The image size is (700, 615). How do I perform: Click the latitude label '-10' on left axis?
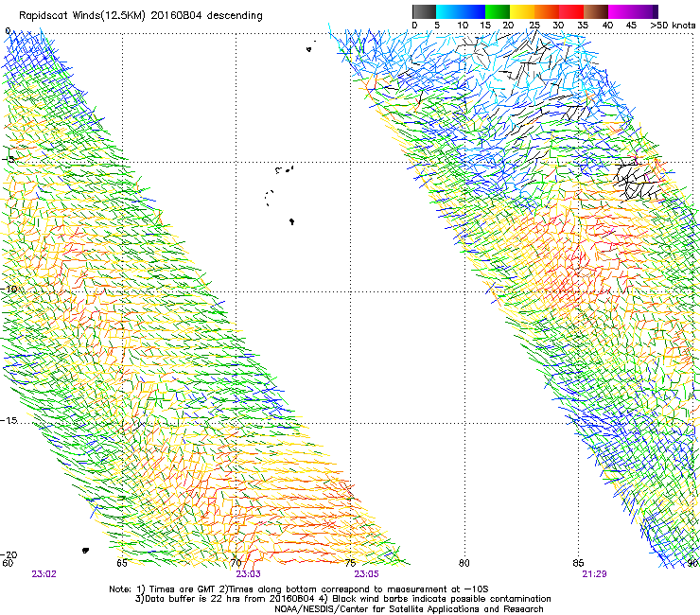coord(9,290)
